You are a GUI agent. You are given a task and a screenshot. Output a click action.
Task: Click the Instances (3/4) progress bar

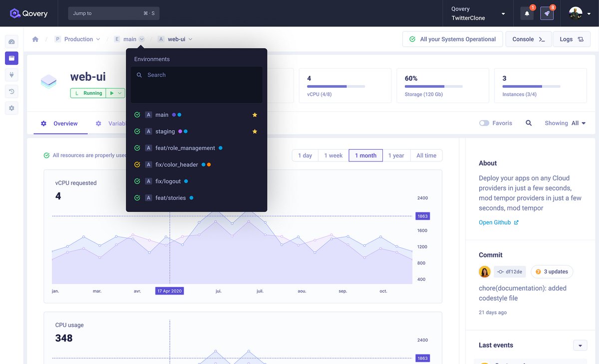pos(531,87)
